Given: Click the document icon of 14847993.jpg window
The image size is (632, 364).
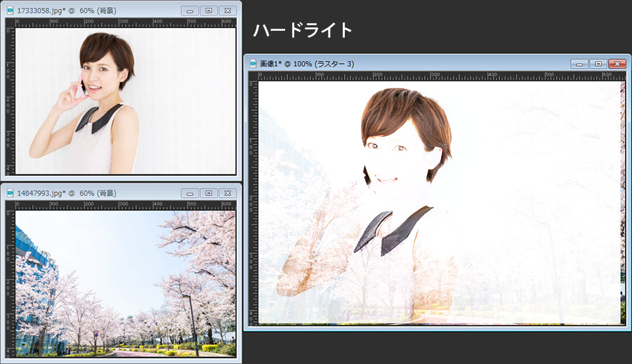Looking at the screenshot, I should point(9,193).
